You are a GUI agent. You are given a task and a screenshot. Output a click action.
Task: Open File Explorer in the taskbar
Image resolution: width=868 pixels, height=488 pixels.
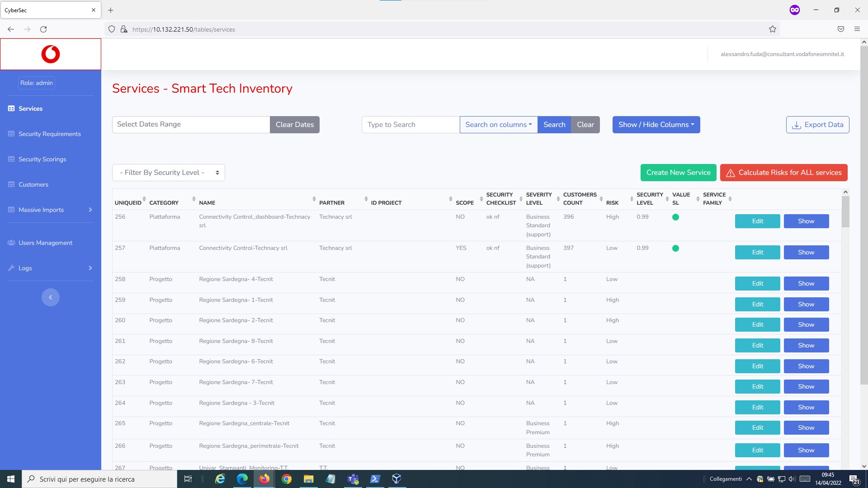309,479
